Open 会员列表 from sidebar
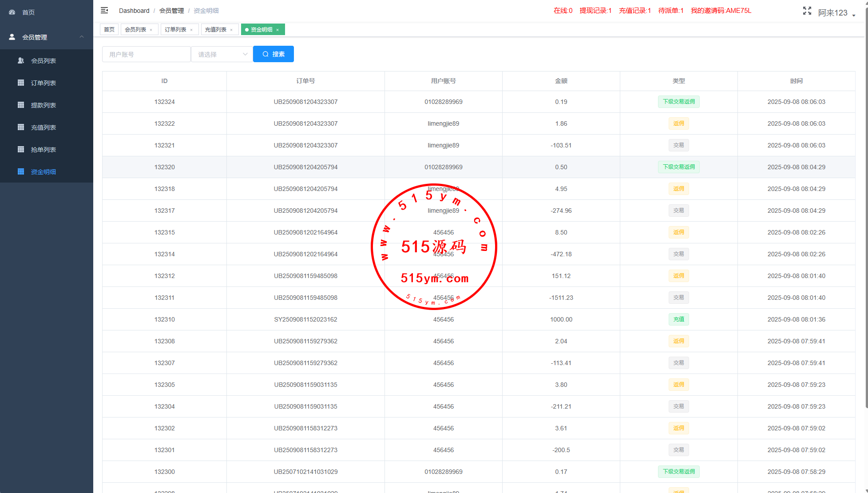868x493 pixels. (x=43, y=61)
